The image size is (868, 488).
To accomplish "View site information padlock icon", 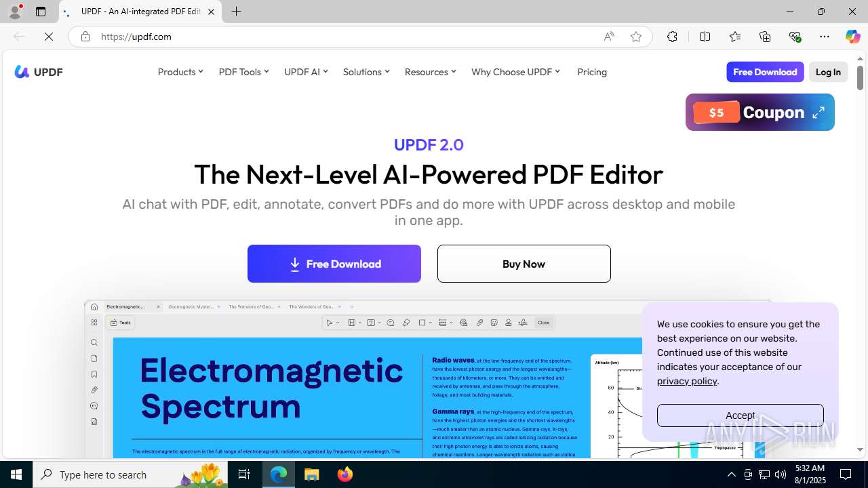I will [x=85, y=37].
